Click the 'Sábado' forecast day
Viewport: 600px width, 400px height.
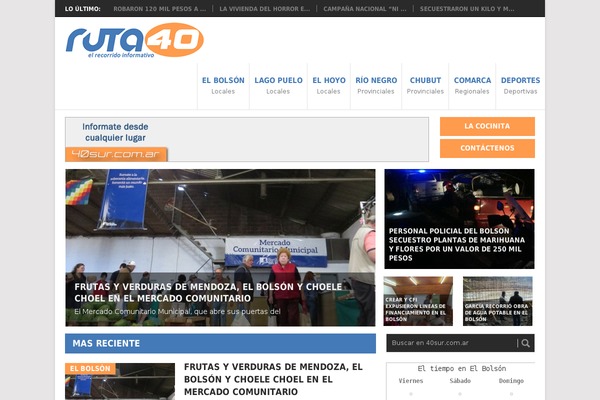click(x=460, y=381)
